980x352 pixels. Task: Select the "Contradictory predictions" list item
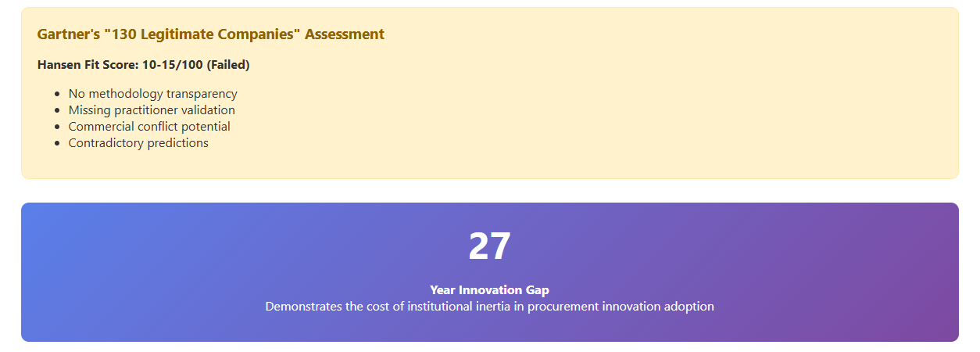coord(138,143)
